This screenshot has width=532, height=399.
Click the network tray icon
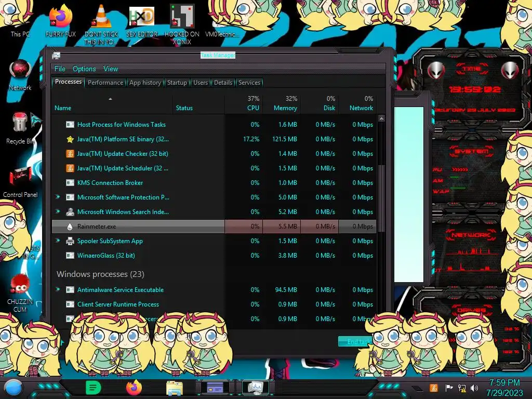tap(462, 388)
